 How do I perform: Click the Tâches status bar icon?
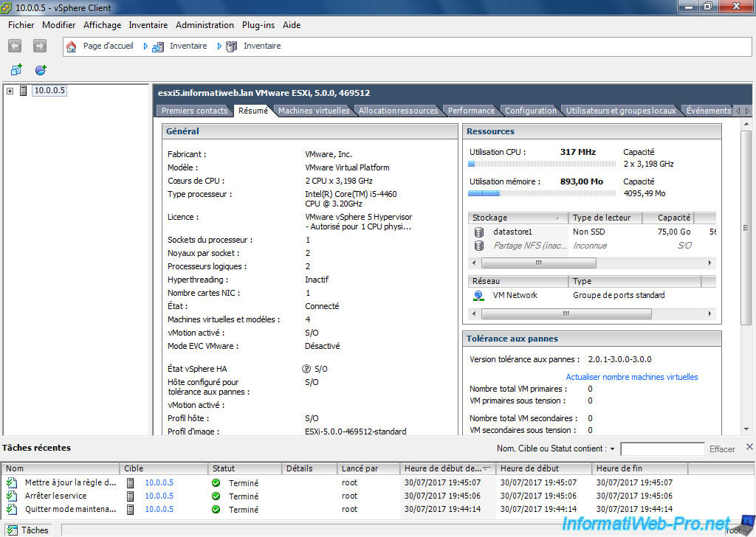point(12,530)
